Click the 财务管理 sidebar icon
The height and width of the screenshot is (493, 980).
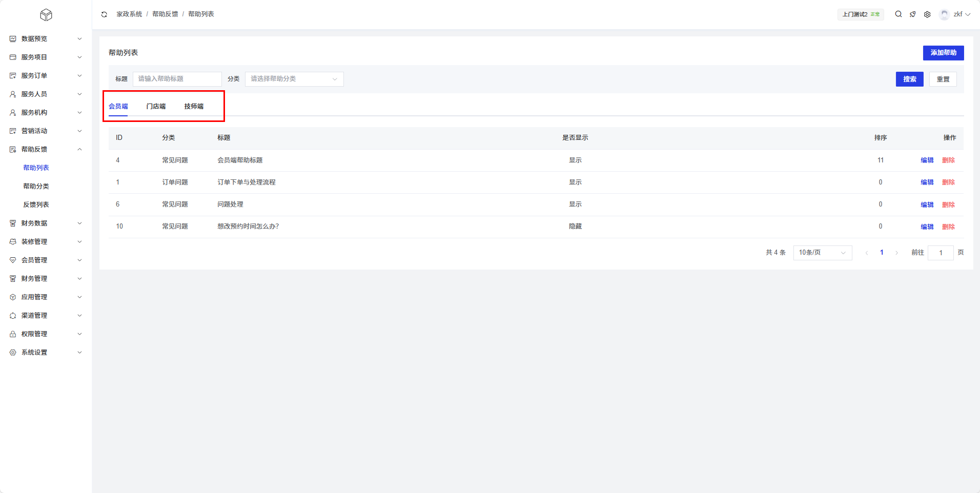pyautogui.click(x=13, y=279)
